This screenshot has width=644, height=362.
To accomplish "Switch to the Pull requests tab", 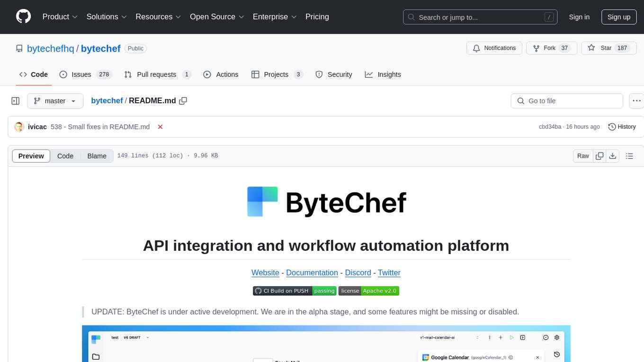I will pos(158,74).
